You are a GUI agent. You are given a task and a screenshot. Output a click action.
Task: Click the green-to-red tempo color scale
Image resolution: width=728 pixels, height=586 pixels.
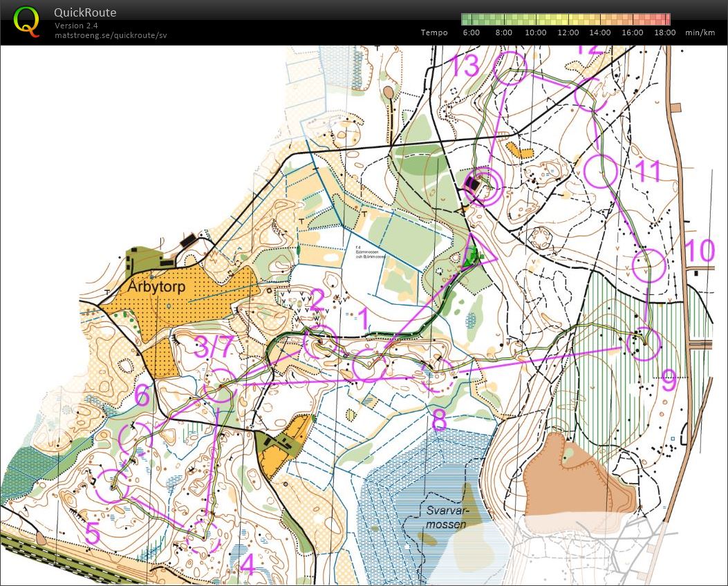566,19
